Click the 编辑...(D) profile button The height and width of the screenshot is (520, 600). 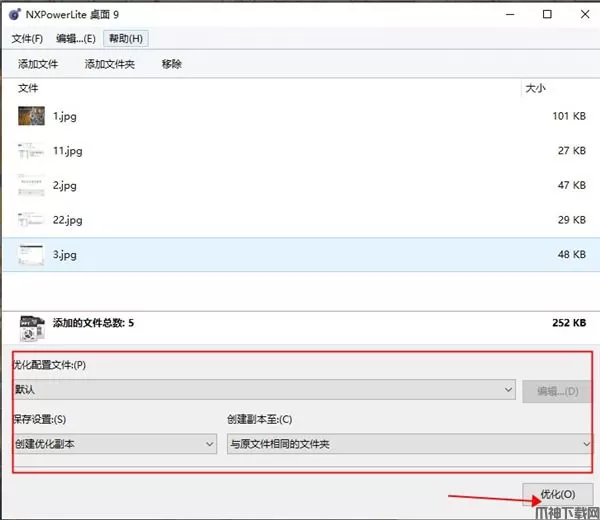tap(557, 391)
